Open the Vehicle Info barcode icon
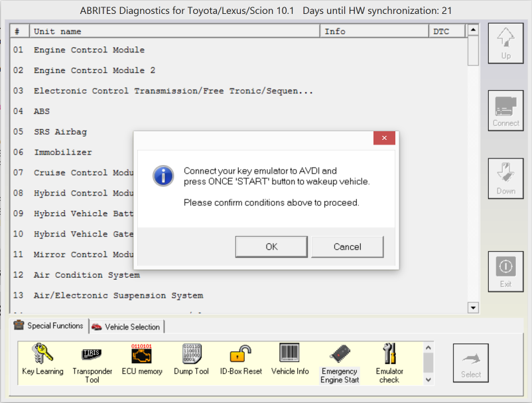The width and height of the screenshot is (532, 403). click(290, 359)
